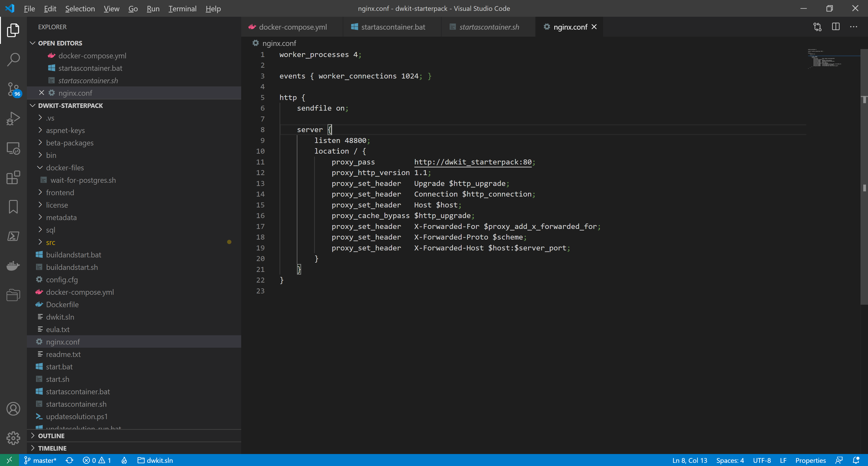Expand the beta-packages folder
This screenshot has height=466, width=868.
134,143
